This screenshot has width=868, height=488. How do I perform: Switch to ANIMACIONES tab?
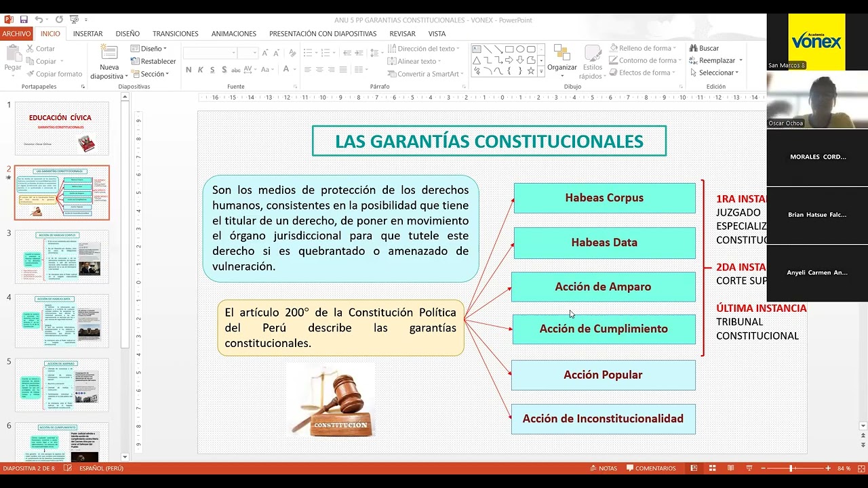pos(233,33)
